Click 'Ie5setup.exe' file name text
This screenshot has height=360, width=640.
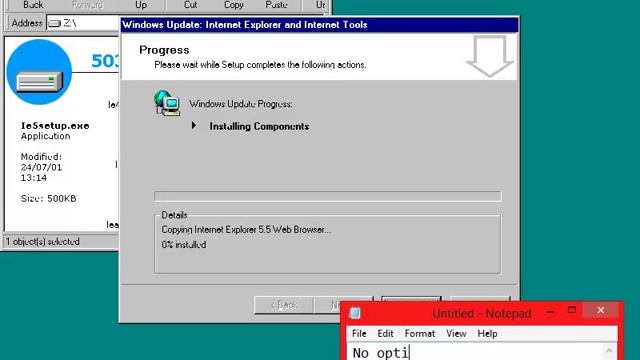pos(55,126)
